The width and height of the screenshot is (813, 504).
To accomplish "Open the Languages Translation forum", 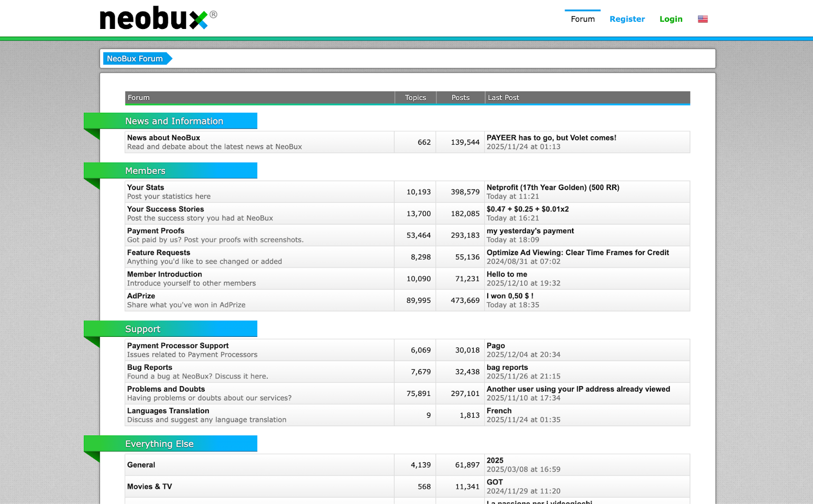I will coord(168,411).
